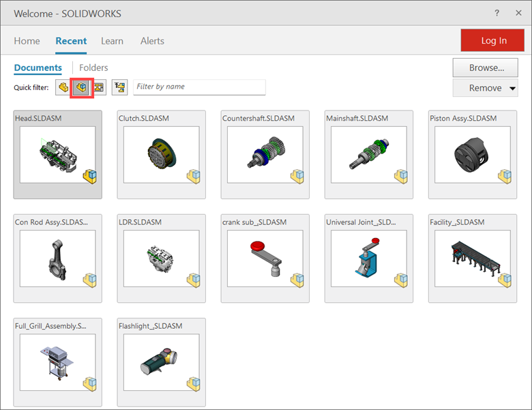Expand the Remove dropdown arrow
The width and height of the screenshot is (532, 410).
point(512,88)
